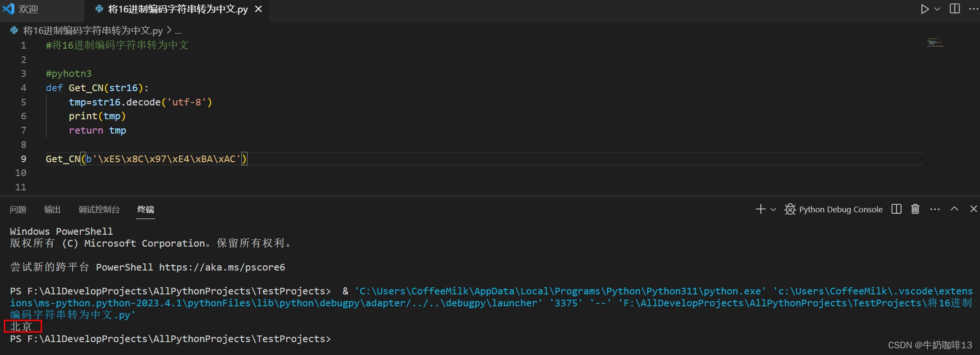Screen dimensions: 980x355
Task: Open run options dropdown beside play button
Action: click(937, 9)
